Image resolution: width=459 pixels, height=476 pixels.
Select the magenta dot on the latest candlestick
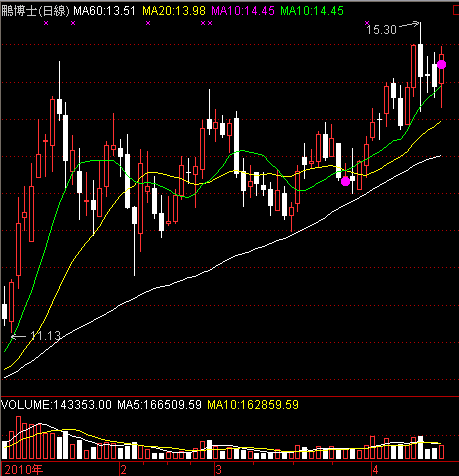441,64
